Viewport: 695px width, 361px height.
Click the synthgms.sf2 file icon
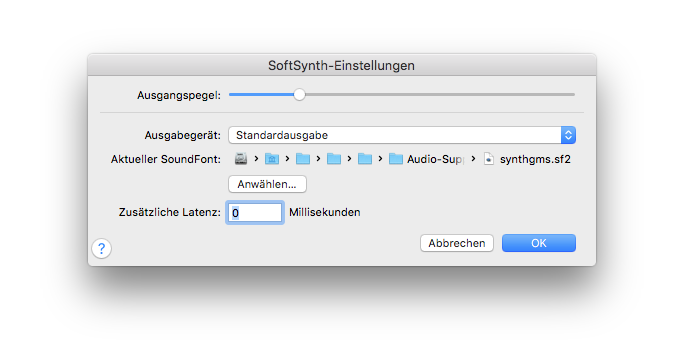pyautogui.click(x=488, y=158)
